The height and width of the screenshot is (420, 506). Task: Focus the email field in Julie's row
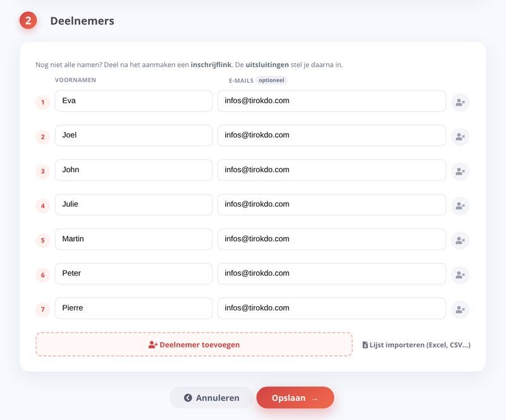(x=331, y=205)
